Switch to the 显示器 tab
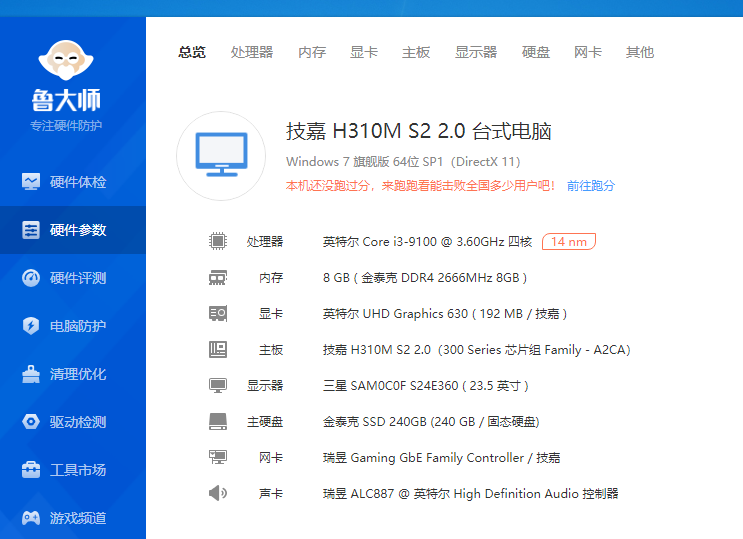This screenshot has height=539, width=743. coord(476,52)
